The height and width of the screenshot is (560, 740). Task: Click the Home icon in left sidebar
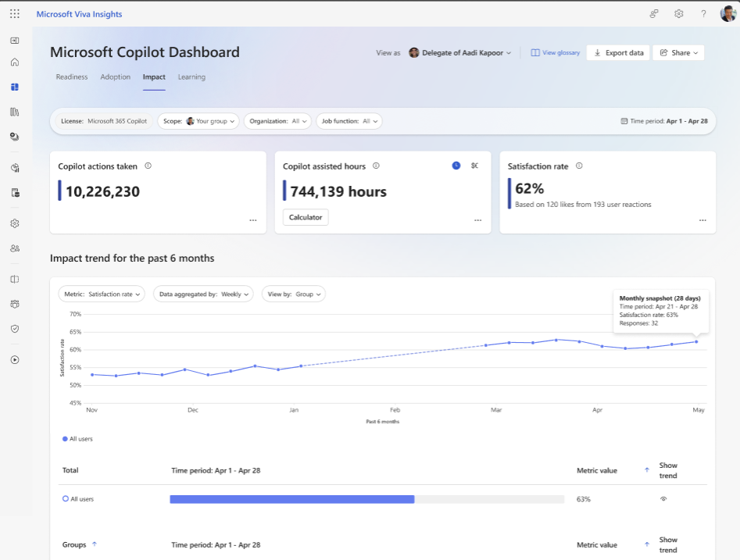pyautogui.click(x=15, y=62)
